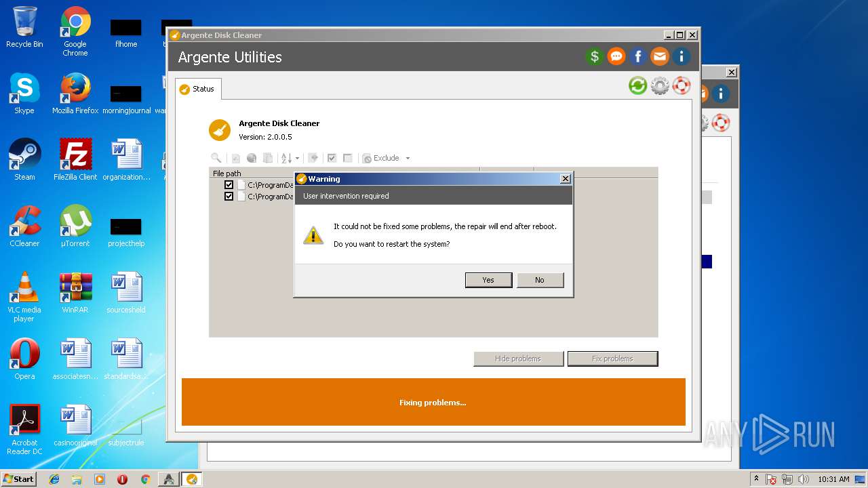The width and height of the screenshot is (868, 488).
Task: Click the export arrow toolbar icon
Action: [313, 158]
